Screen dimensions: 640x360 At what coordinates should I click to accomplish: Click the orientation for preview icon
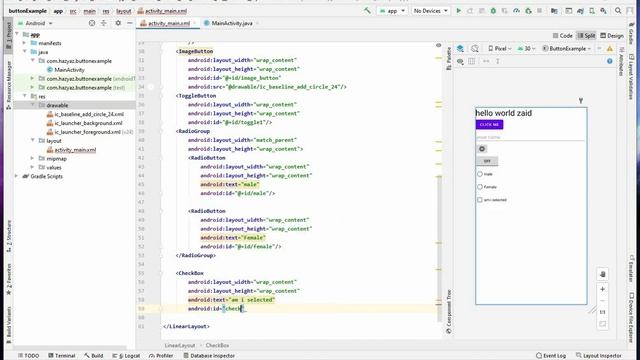[x=475, y=49]
